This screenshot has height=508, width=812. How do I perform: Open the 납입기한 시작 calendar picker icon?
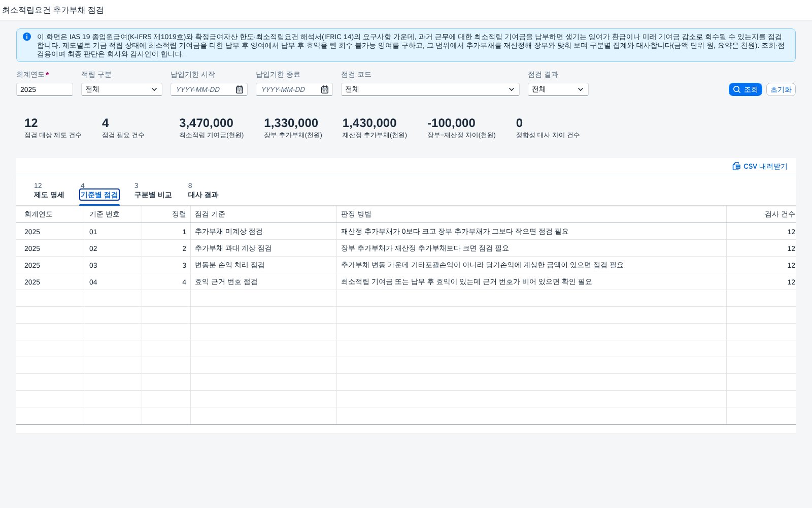pos(240,89)
